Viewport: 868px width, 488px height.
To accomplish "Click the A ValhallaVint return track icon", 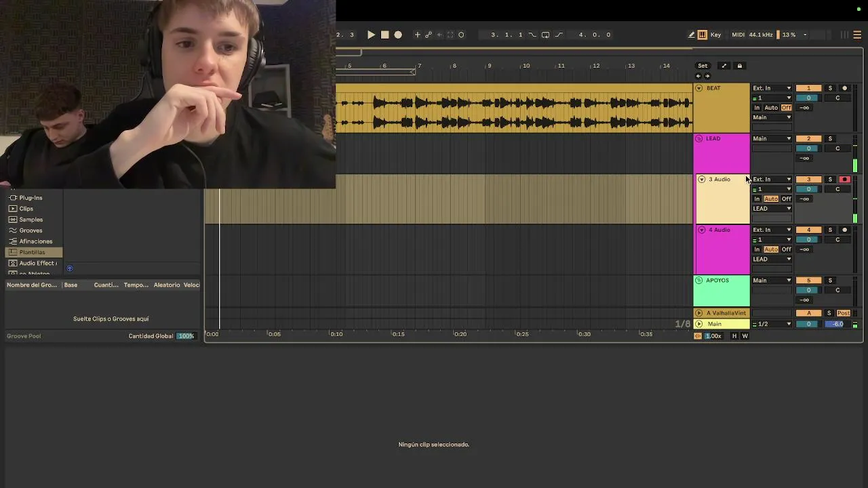I will [x=699, y=313].
